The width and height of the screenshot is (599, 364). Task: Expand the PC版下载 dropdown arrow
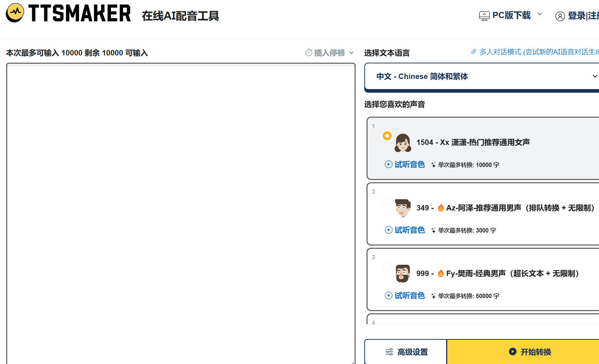[540, 14]
